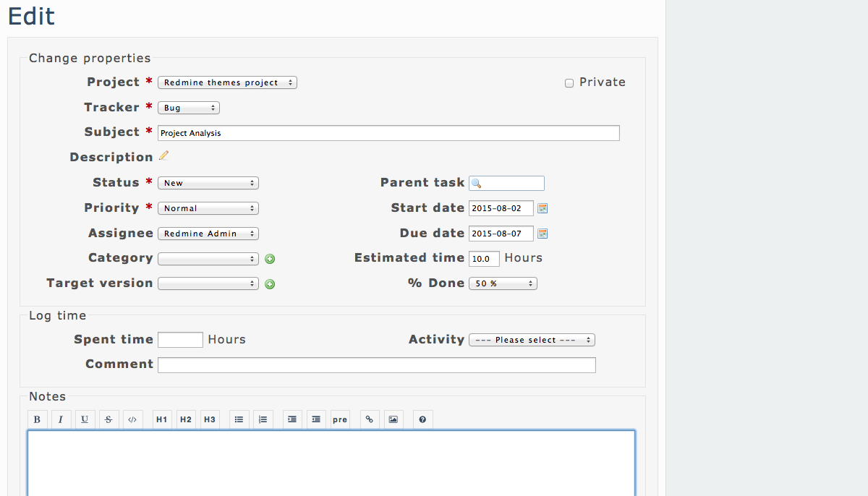Open text formatting help icon

pos(422,419)
